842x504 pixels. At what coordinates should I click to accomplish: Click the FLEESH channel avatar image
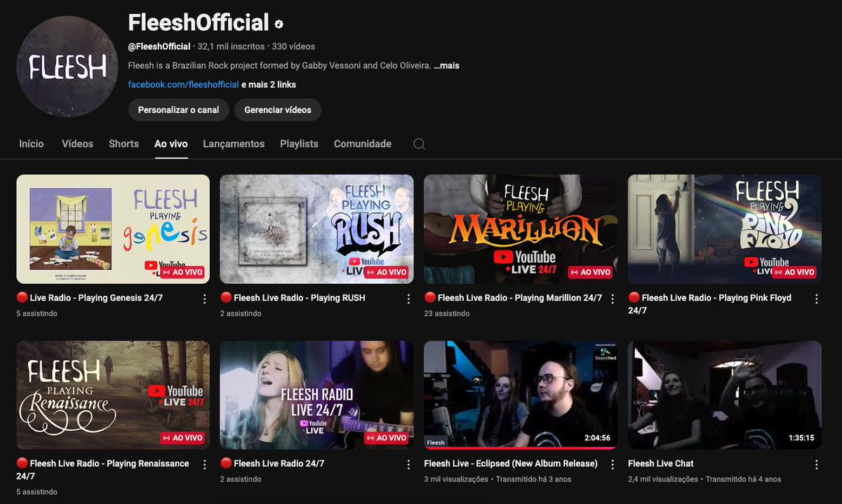pyautogui.click(x=67, y=67)
